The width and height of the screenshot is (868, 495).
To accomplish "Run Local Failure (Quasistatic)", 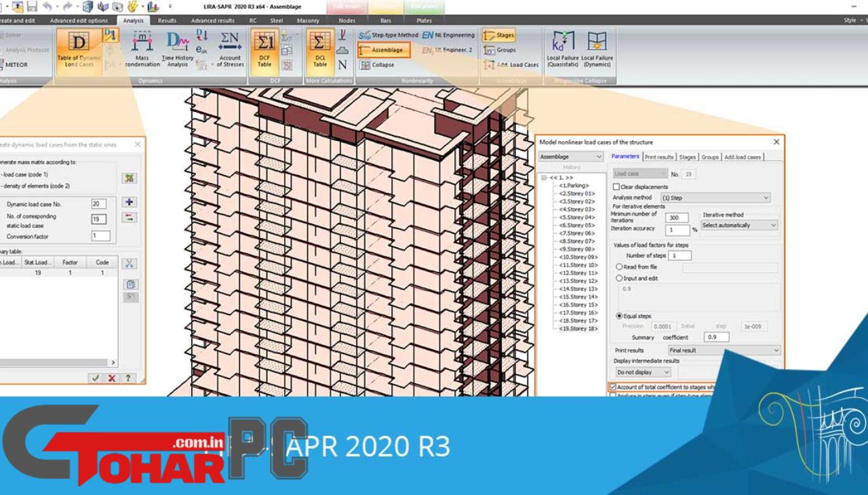I will tap(563, 50).
